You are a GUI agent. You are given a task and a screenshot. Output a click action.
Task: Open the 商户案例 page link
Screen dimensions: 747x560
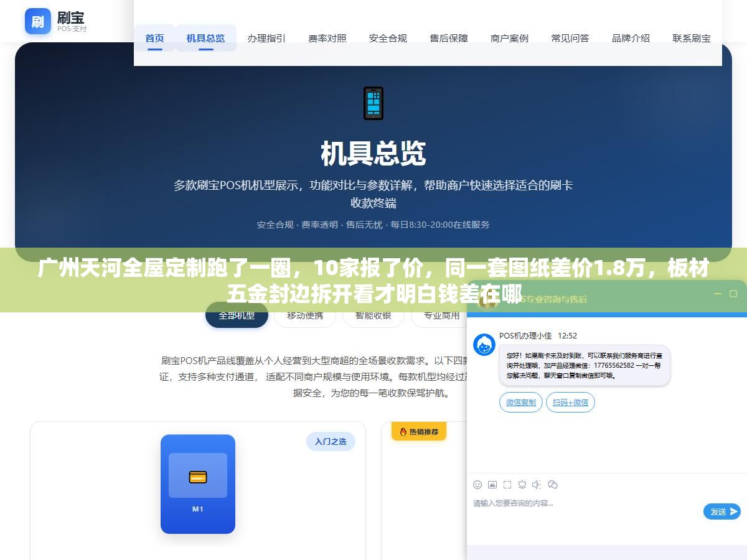tap(510, 38)
